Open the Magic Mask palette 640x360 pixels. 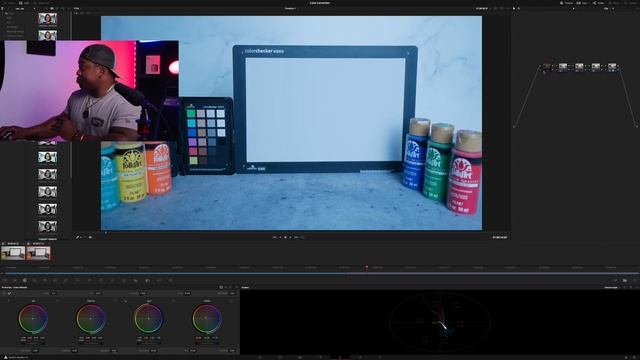[124, 280]
